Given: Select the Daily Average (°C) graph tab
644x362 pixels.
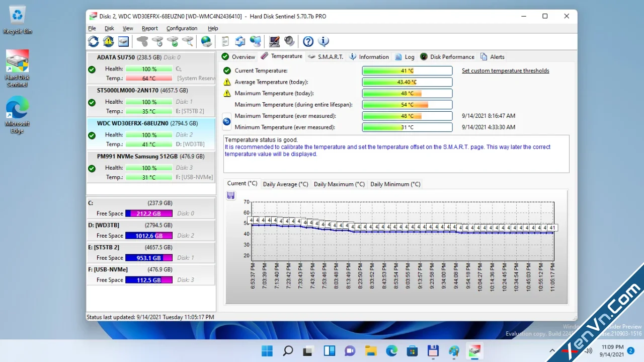Looking at the screenshot, I should [x=285, y=184].
